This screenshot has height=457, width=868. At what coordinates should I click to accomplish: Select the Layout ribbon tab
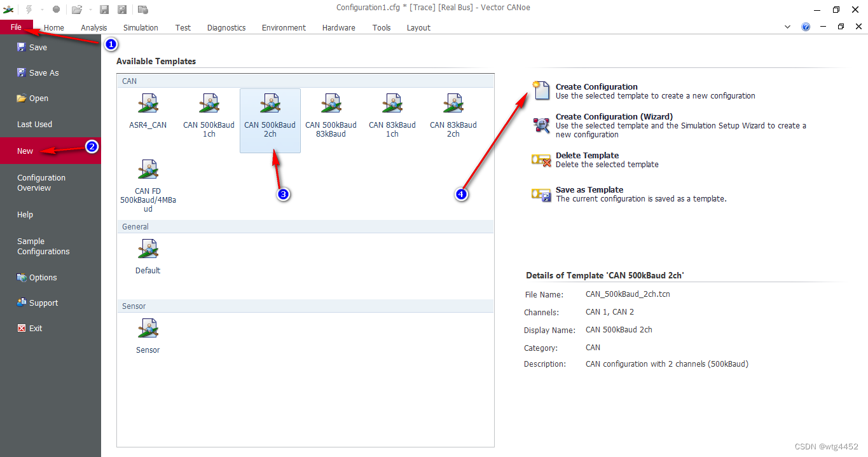pos(418,27)
